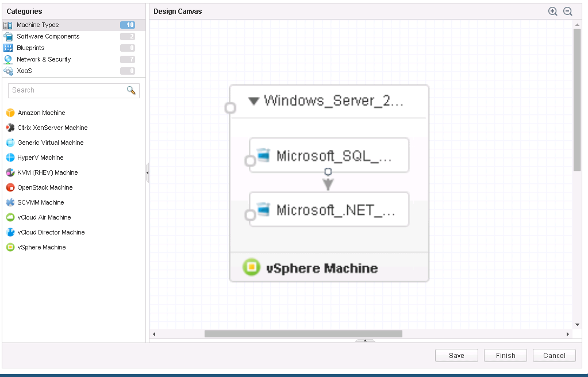Click the scroll left arrow of canvas
Image resolution: width=588 pixels, height=377 pixels.
click(154, 334)
